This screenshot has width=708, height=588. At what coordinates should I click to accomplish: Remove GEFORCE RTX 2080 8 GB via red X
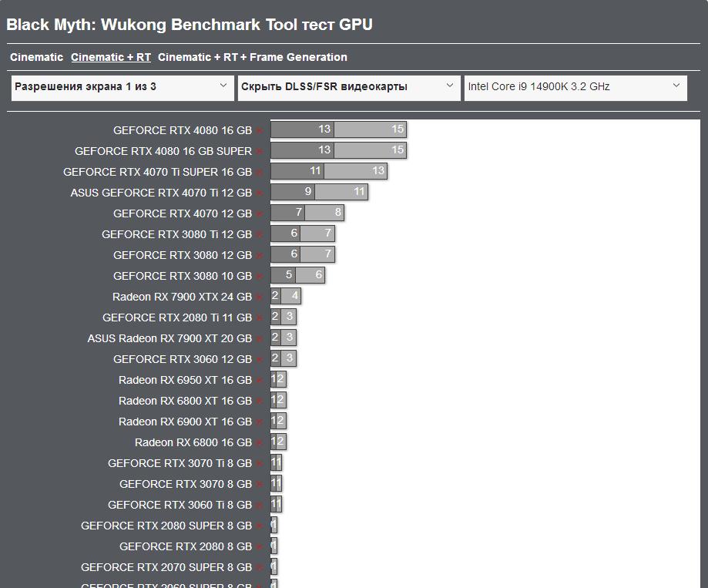click(259, 546)
